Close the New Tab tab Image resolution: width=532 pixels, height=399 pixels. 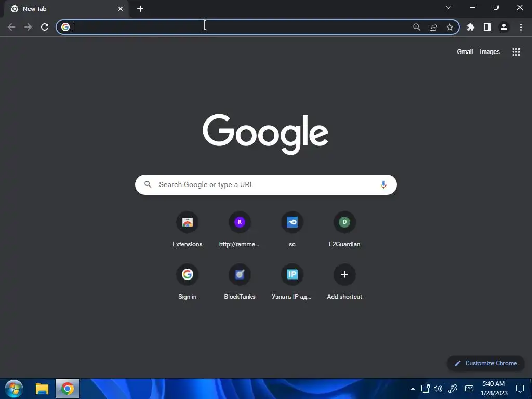click(x=121, y=9)
